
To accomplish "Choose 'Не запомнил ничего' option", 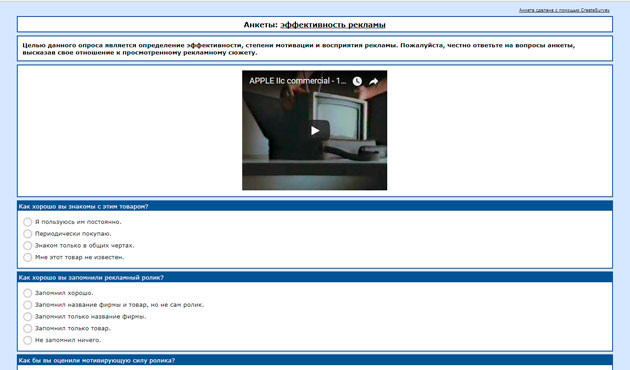I will (x=27, y=340).
